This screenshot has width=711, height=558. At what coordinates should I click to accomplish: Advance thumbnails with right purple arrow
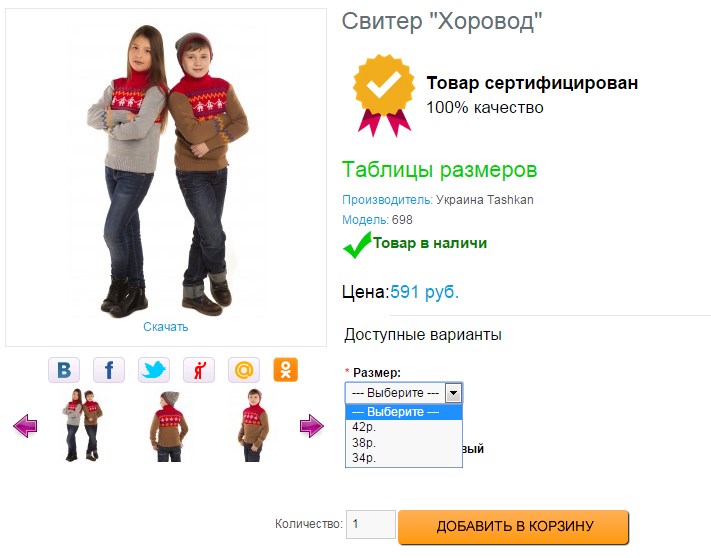tap(312, 426)
